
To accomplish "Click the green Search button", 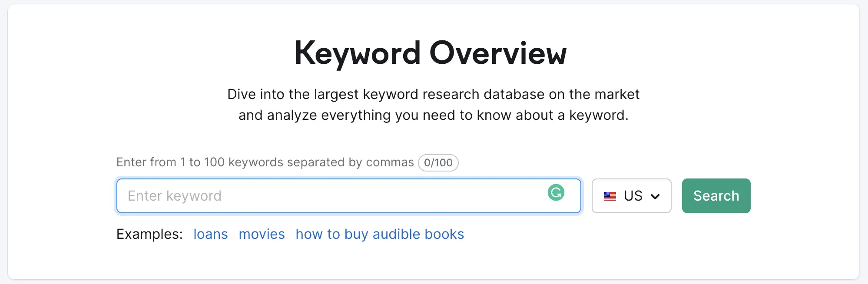I will coord(716,196).
